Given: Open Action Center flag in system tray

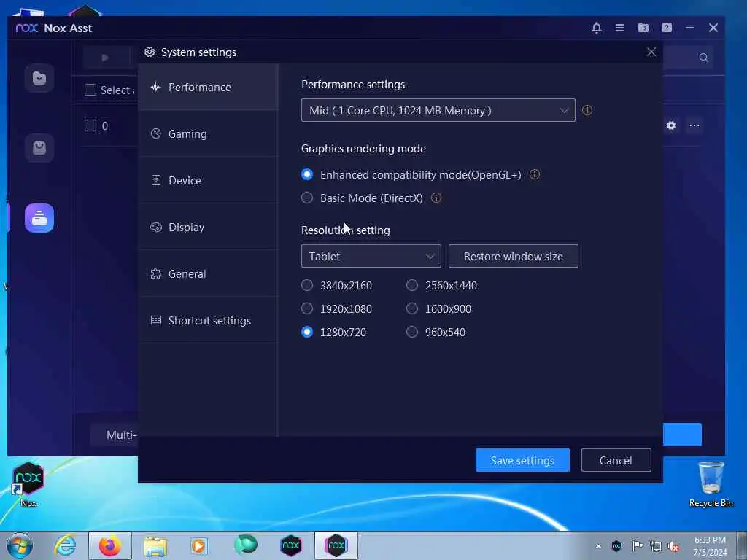Looking at the screenshot, I should point(637,546).
